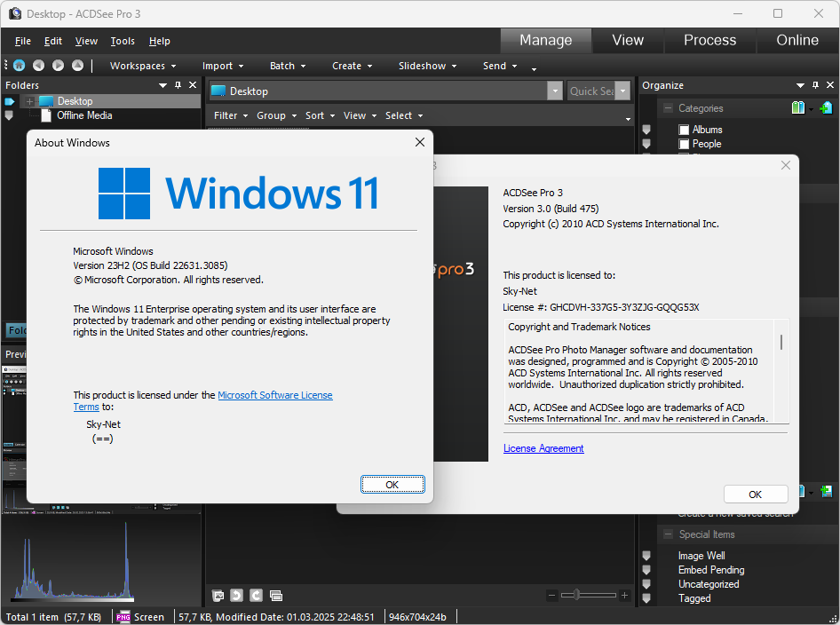Open the Desktop path bar dropdown arrow
The image size is (840, 625).
pos(555,91)
